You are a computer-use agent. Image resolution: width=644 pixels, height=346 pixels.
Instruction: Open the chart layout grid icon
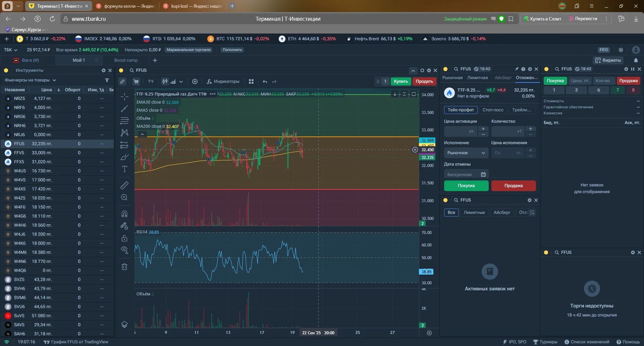(251, 81)
